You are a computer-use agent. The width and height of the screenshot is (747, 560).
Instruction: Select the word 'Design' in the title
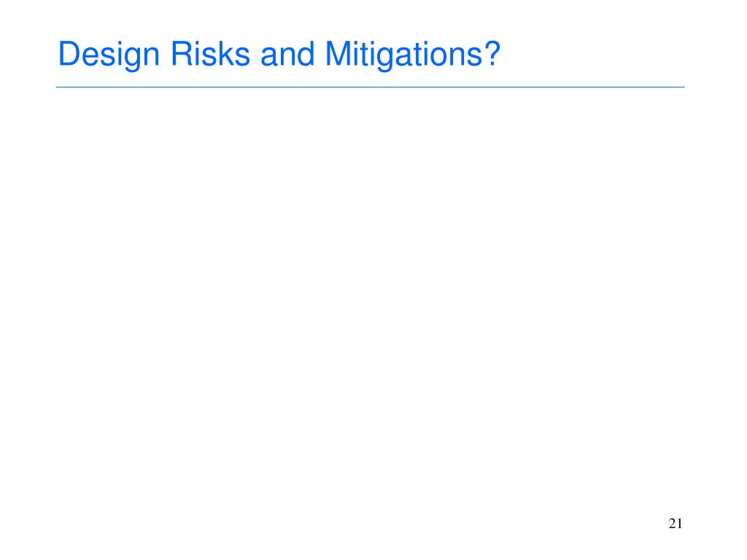[109, 55]
